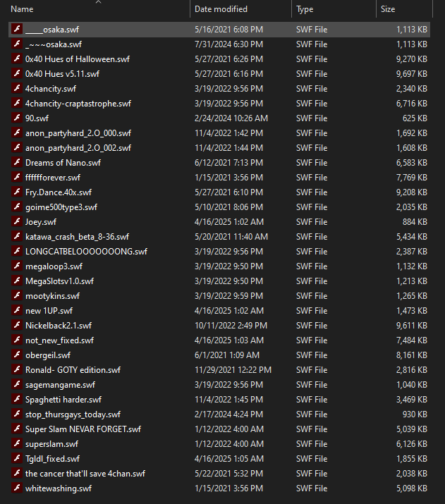Select the Ronald- GOTY edition.swf file icon
This screenshot has height=504, width=445.
click(17, 369)
